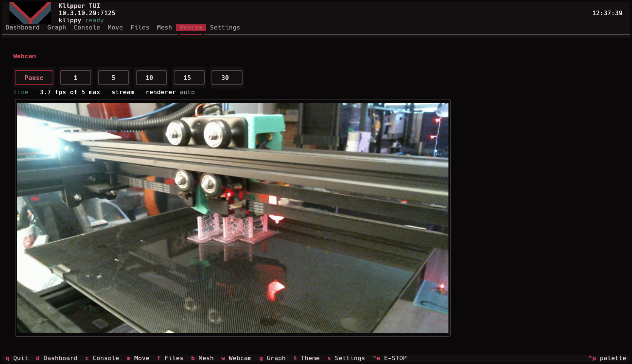This screenshot has width=632, height=364.
Task: Click Webcam shortcut in footer
Action: tap(236, 358)
